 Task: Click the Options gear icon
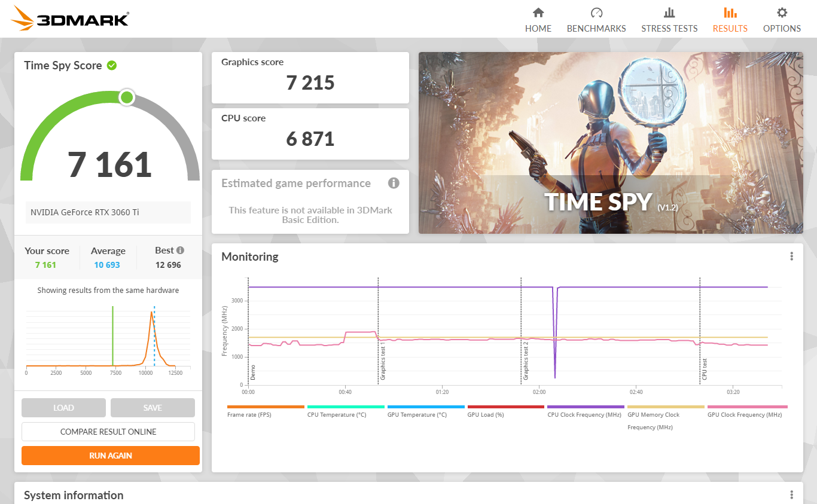click(x=782, y=13)
